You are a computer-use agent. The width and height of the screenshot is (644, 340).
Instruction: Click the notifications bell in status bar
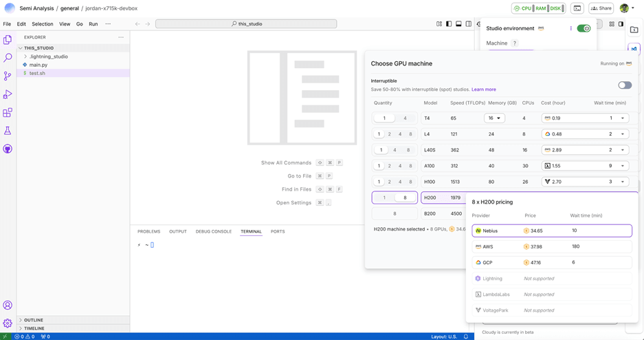pos(466,337)
